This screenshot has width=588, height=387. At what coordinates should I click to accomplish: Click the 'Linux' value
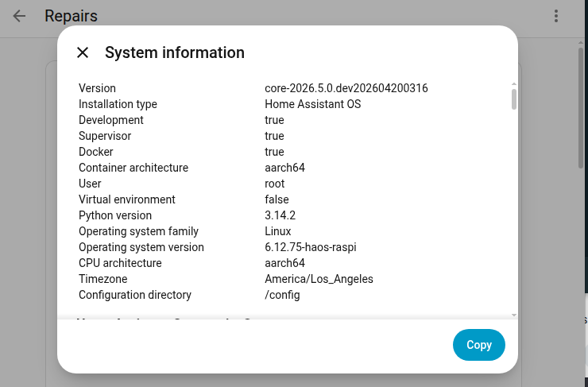click(278, 231)
